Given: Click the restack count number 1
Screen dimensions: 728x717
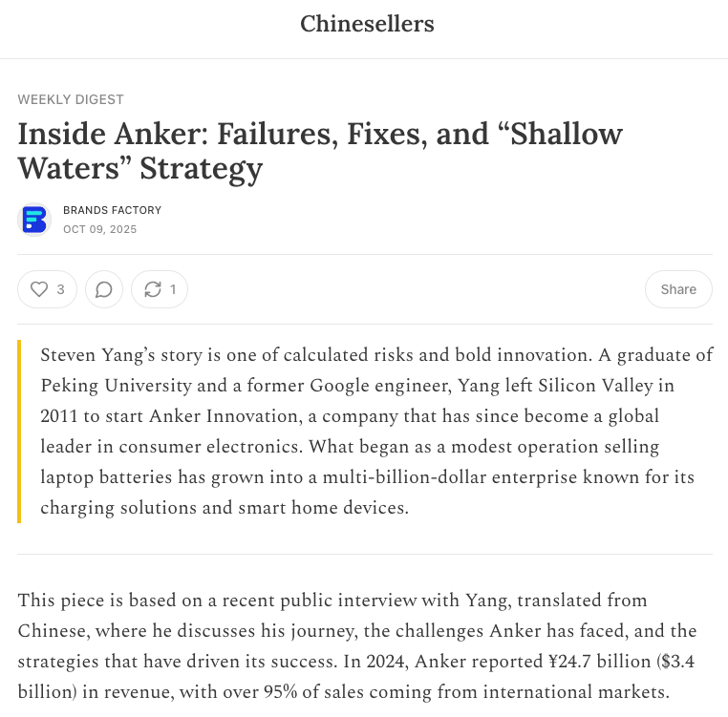Looking at the screenshot, I should pos(173,289).
